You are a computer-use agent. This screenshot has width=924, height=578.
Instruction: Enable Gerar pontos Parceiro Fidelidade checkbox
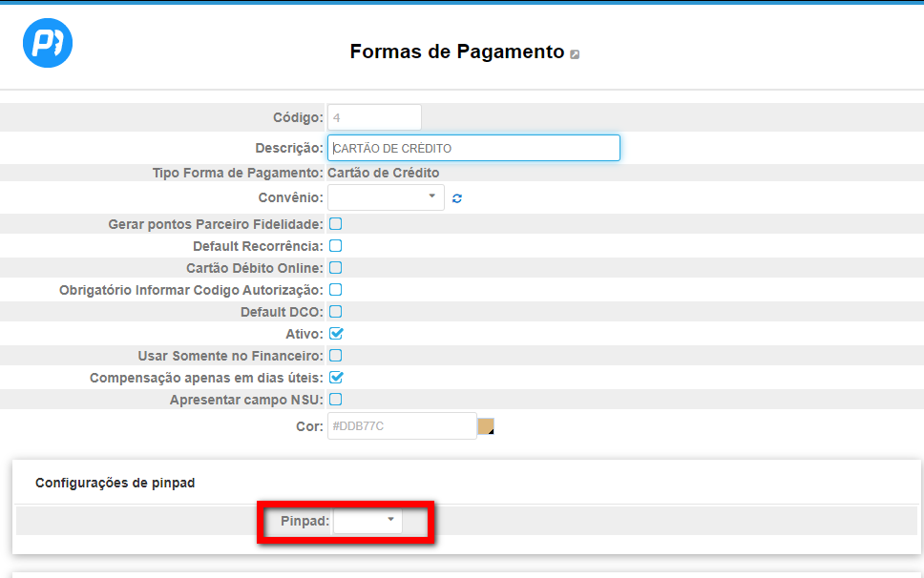pos(335,224)
